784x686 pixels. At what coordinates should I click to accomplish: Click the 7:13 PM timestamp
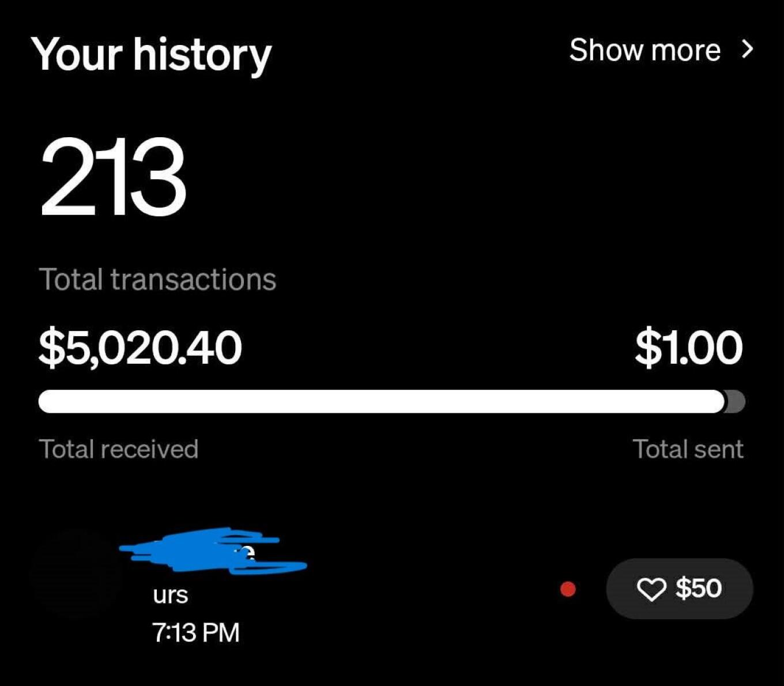pos(196,632)
